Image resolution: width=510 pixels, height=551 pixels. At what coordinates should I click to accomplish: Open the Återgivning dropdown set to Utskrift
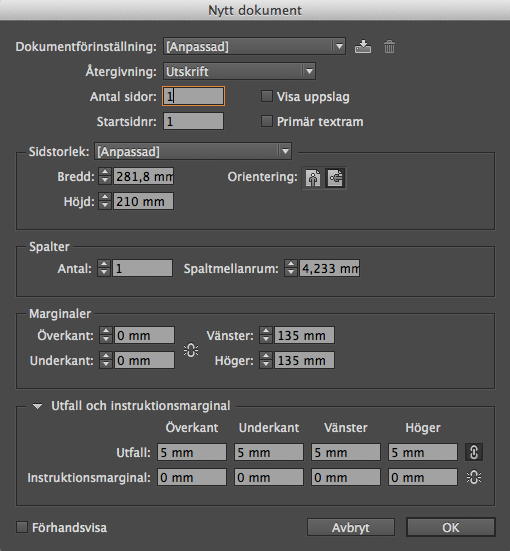pyautogui.click(x=239, y=71)
